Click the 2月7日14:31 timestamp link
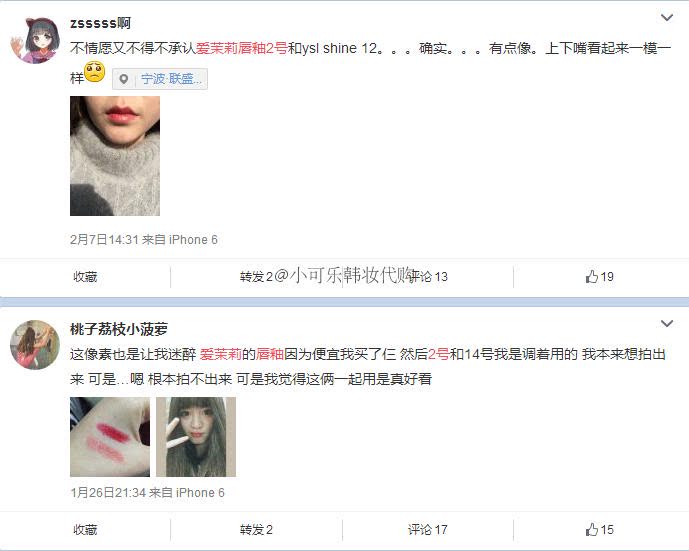 click(x=104, y=239)
